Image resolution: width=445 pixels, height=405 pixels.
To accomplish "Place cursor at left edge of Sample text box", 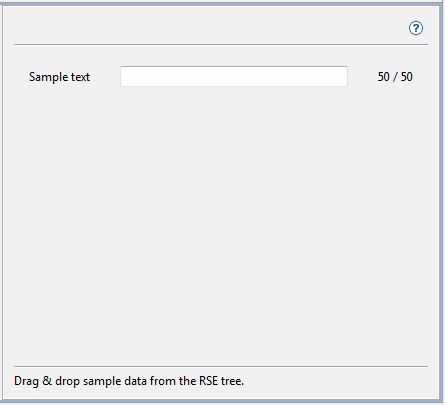I will click(x=123, y=76).
